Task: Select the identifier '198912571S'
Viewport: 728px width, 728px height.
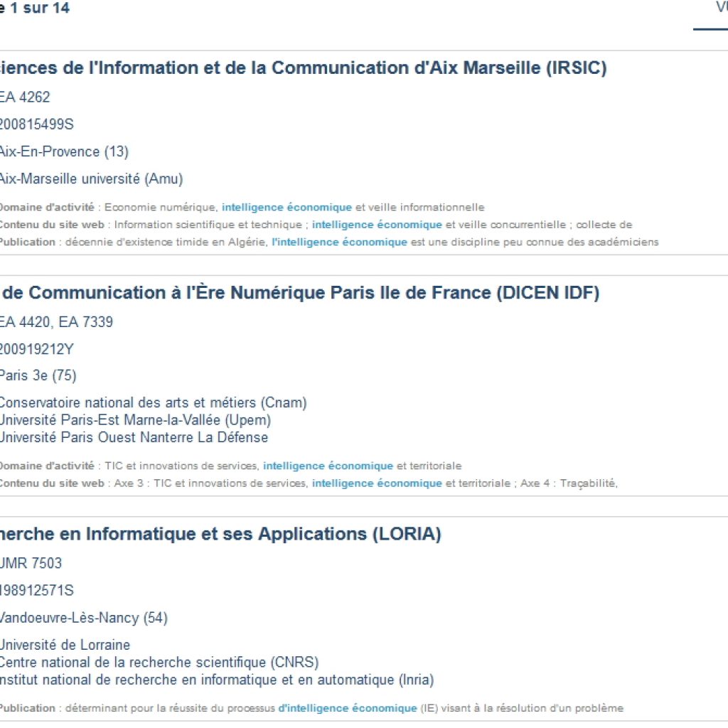Action: tap(37, 591)
